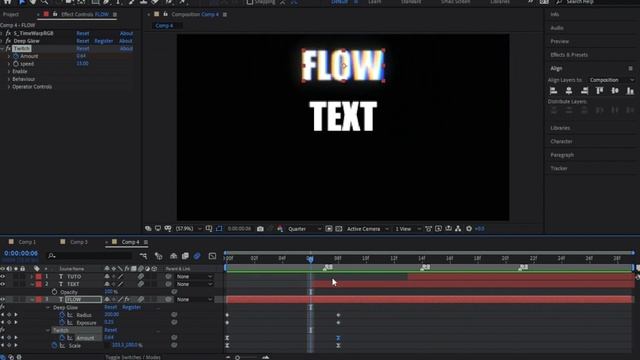
Task: Zoom out timeline with mountain icon
Action: (228, 357)
